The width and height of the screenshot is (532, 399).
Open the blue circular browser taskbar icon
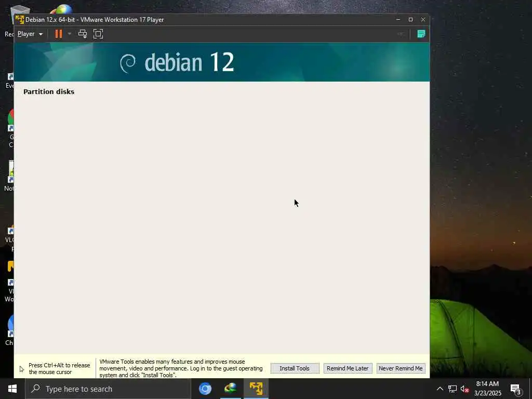tap(205, 389)
